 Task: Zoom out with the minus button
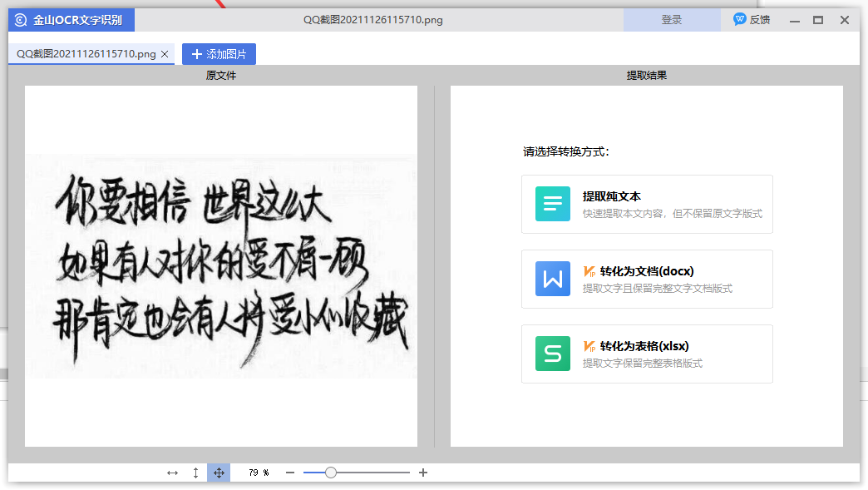coord(290,473)
